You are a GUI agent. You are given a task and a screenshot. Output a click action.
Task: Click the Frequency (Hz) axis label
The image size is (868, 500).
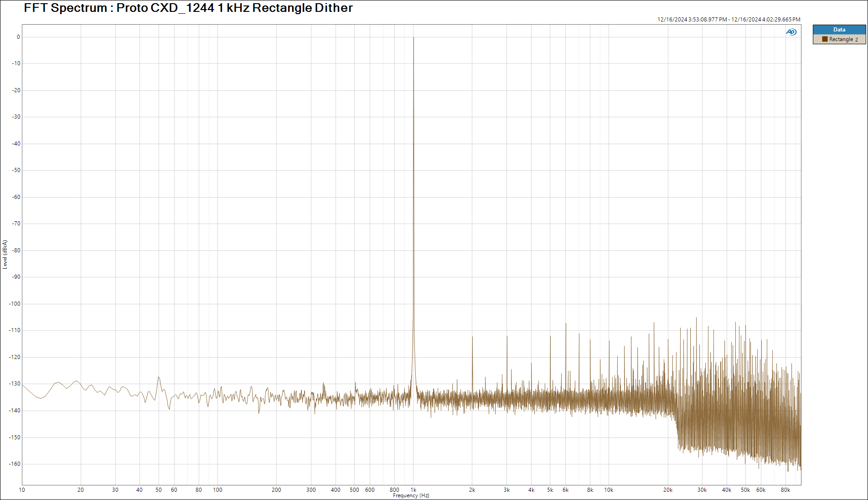pos(411,495)
